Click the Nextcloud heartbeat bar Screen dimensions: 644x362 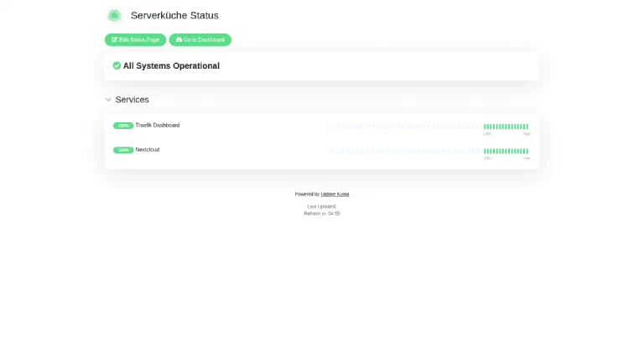click(x=428, y=151)
